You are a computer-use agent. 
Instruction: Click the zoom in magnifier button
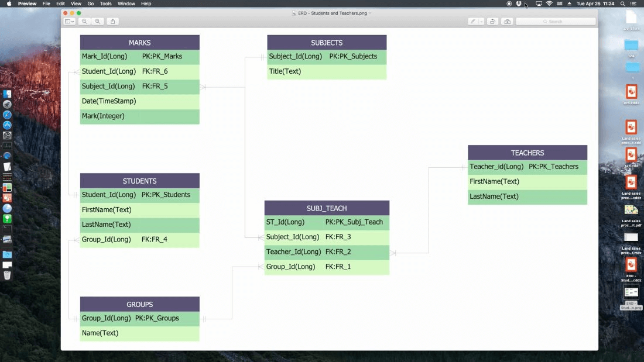pos(98,22)
